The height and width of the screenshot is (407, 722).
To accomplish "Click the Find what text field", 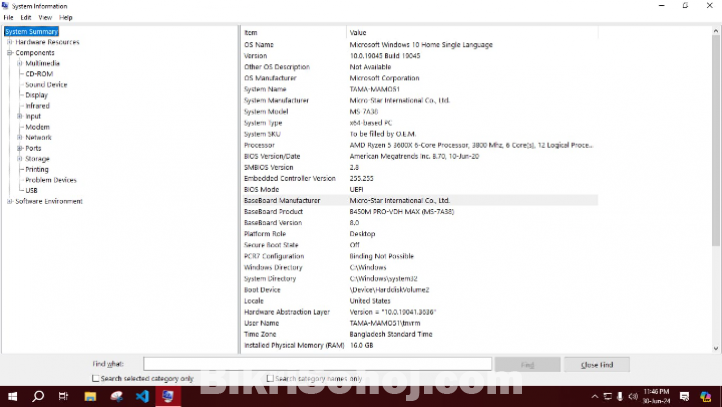I will 317,364.
